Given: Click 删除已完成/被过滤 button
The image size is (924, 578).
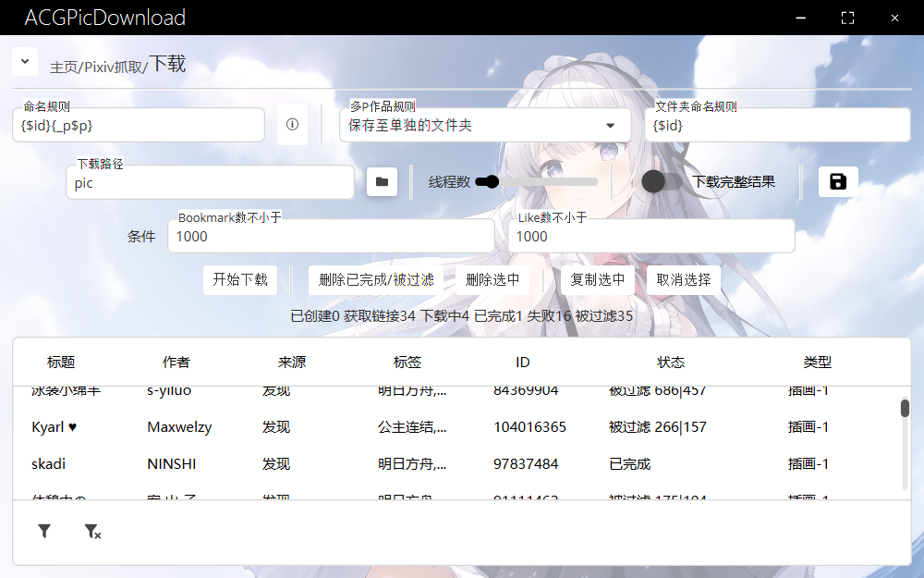Looking at the screenshot, I should click(x=376, y=279).
